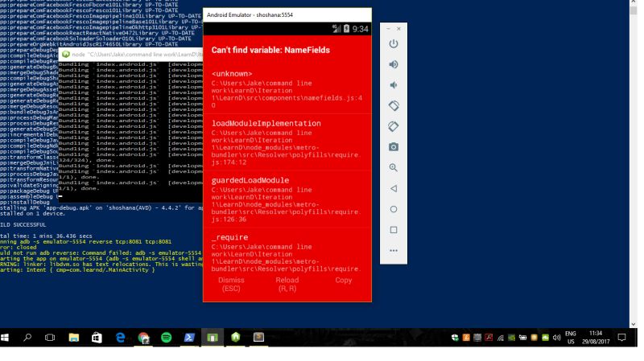Open the clock showing 11:34 29/08/2017
The width and height of the screenshot is (644, 361).
(596, 338)
